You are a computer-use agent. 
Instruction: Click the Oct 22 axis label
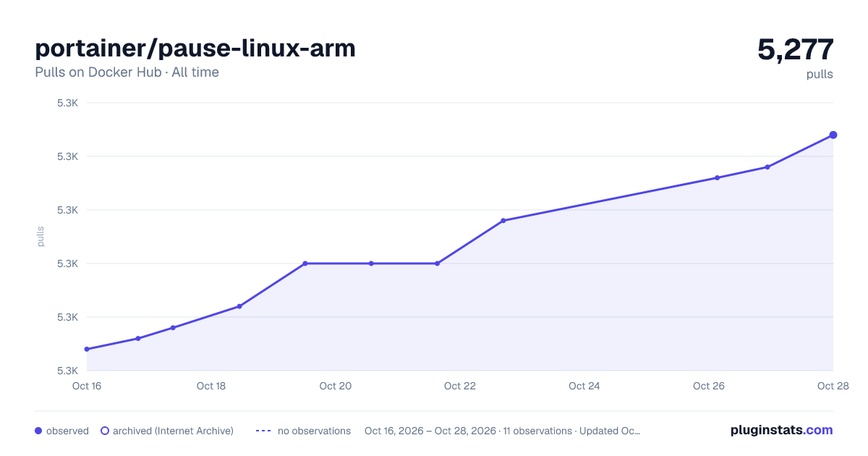(x=460, y=386)
